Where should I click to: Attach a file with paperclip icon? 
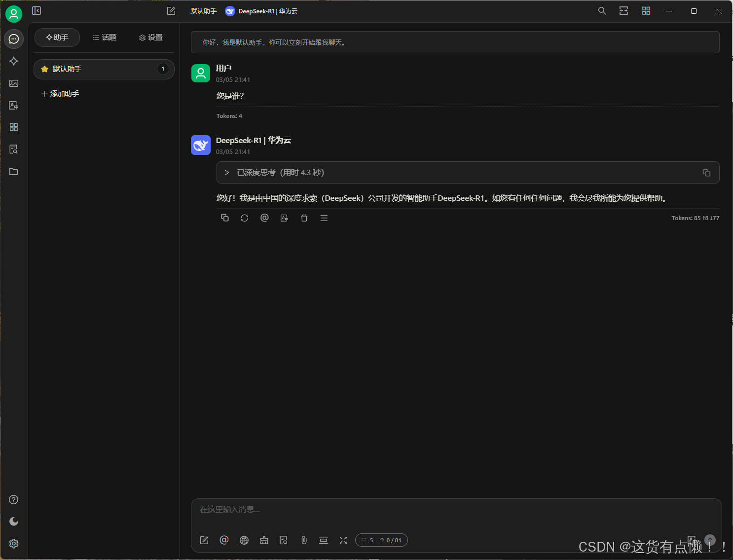pyautogui.click(x=304, y=540)
